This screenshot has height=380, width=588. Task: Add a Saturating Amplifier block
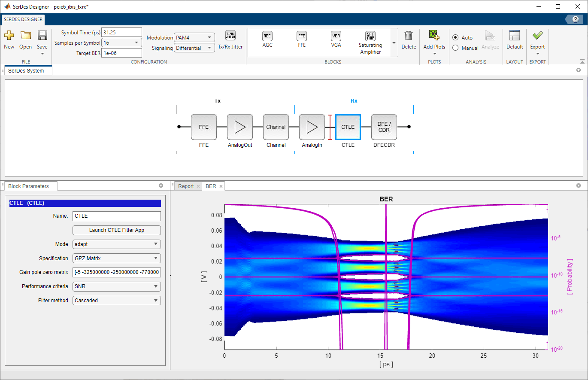click(x=370, y=43)
